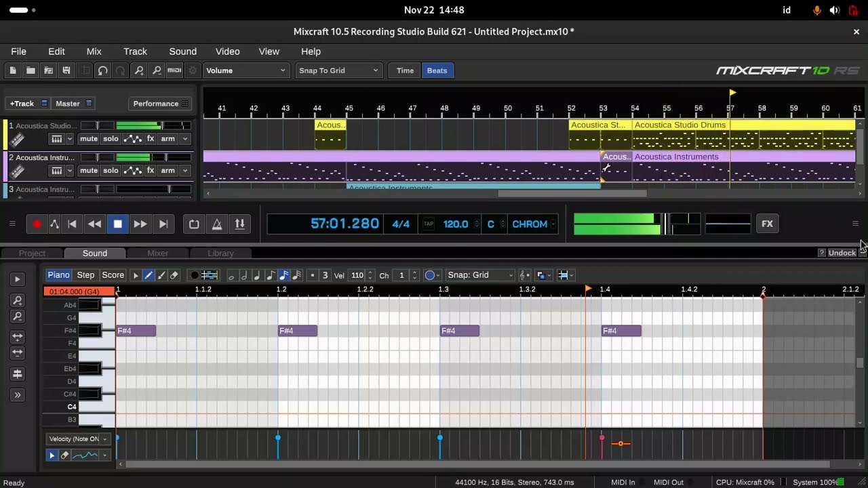
Task: Open the File menu
Action: click(18, 52)
